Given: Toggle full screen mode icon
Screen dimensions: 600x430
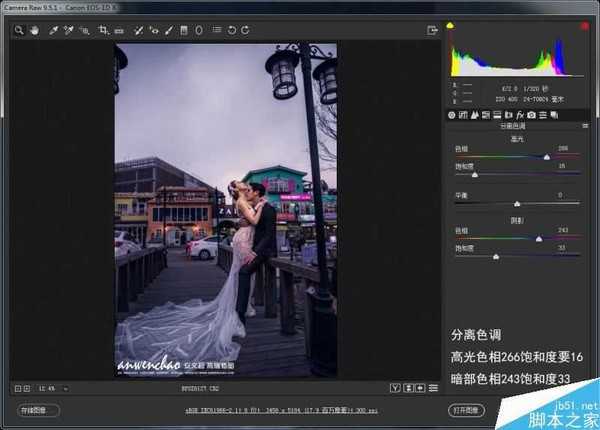Looking at the screenshot, I should click(431, 30).
